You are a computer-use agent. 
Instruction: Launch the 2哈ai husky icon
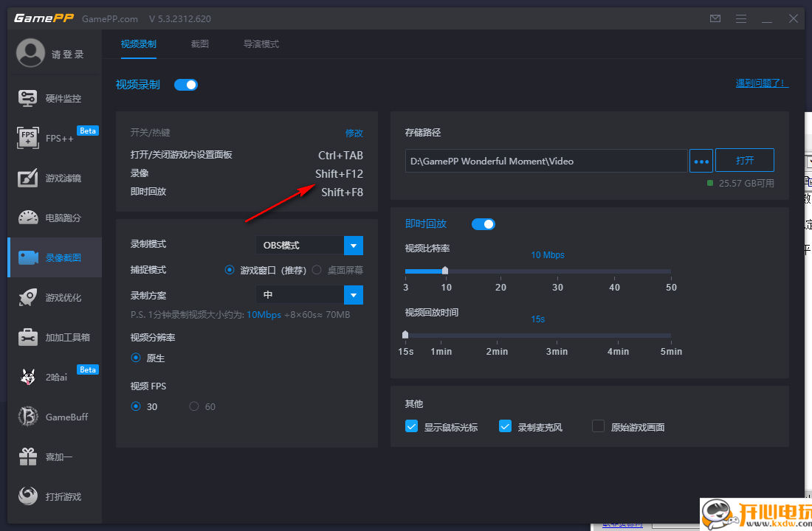click(27, 378)
